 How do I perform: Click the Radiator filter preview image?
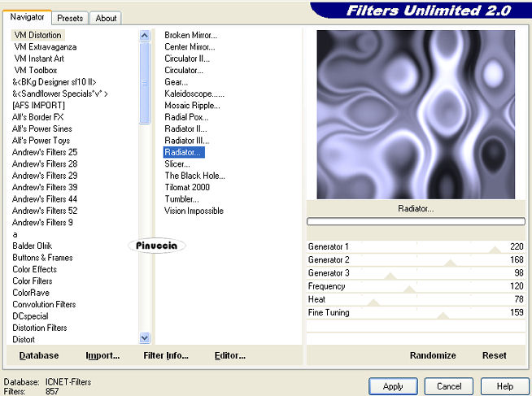pos(416,115)
